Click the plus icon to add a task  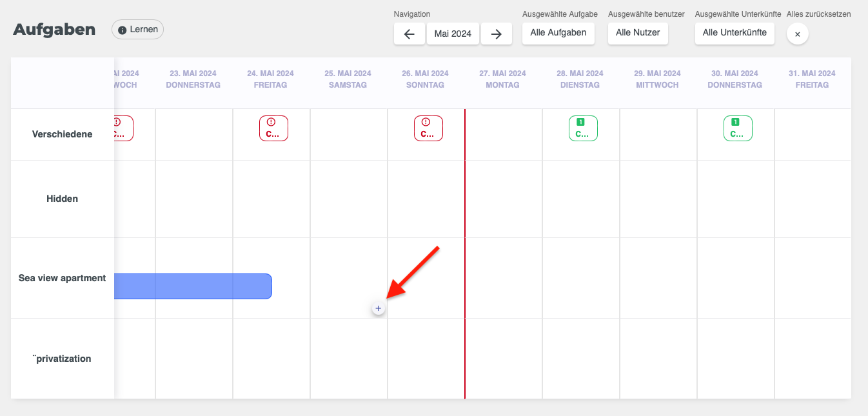pyautogui.click(x=378, y=309)
